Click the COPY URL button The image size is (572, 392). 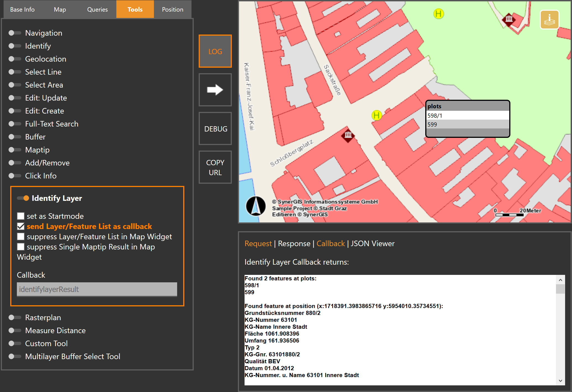tap(215, 167)
